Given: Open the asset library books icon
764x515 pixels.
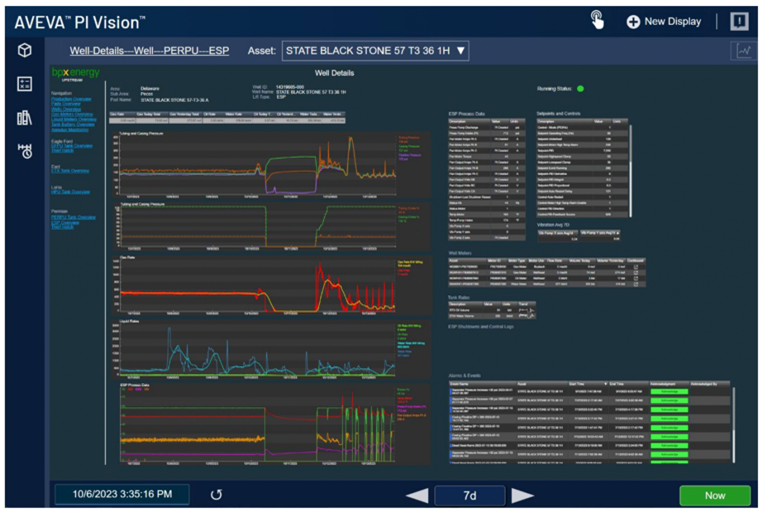Looking at the screenshot, I should point(24,118).
